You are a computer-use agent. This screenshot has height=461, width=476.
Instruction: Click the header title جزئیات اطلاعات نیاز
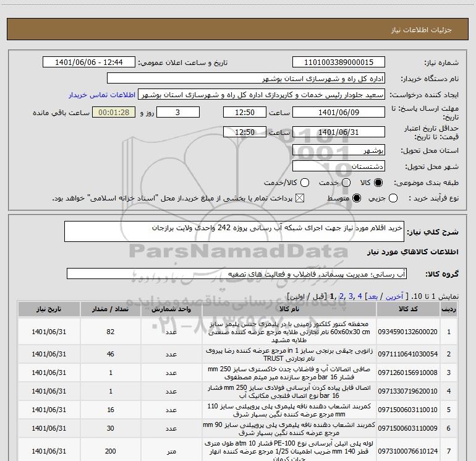(422, 30)
